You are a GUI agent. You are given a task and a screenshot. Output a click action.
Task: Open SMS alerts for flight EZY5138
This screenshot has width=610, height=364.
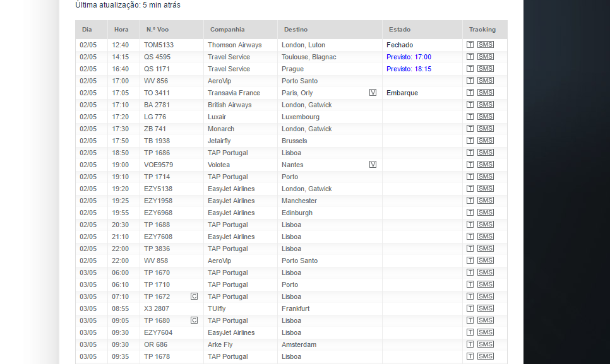tap(486, 189)
